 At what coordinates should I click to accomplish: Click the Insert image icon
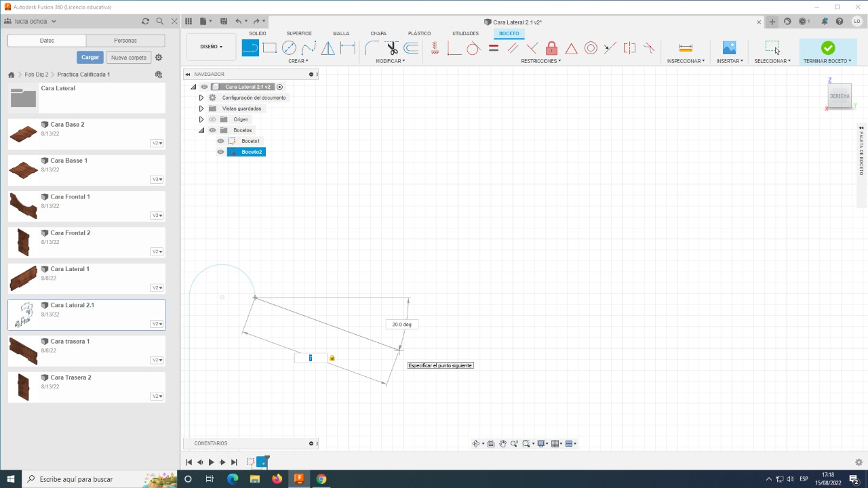tap(729, 48)
